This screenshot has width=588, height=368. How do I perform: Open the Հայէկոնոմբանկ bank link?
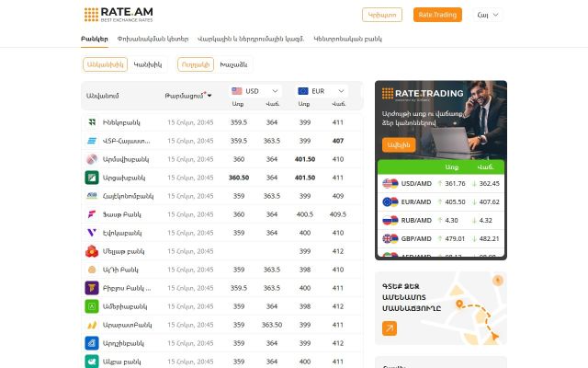(129, 196)
